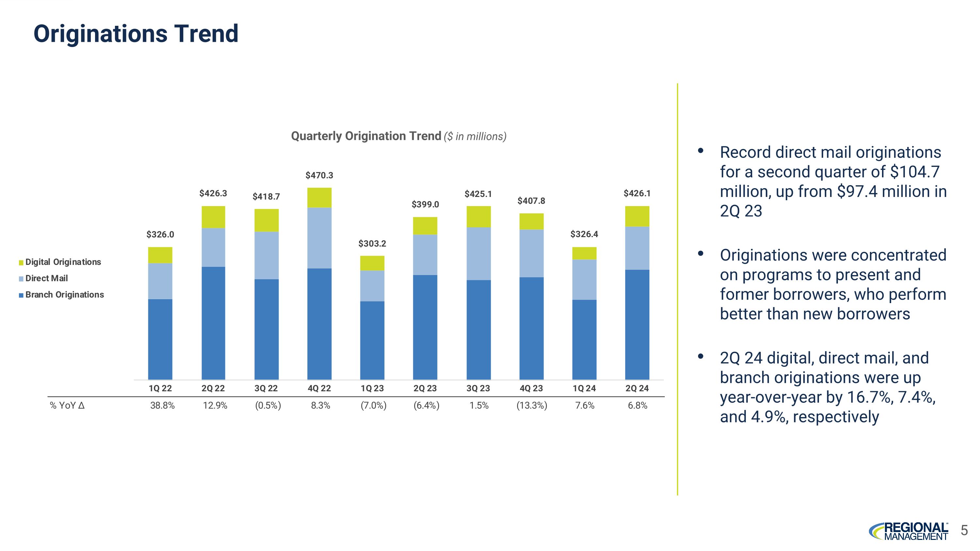Click the Branch Originations legend swatch
Screen dimensions: 980x551
[21, 296]
